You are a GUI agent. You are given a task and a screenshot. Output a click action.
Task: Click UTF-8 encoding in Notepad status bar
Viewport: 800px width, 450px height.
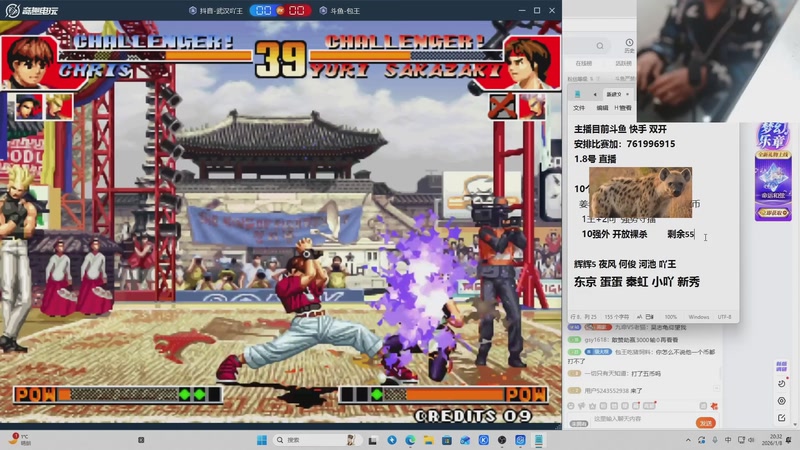(724, 317)
